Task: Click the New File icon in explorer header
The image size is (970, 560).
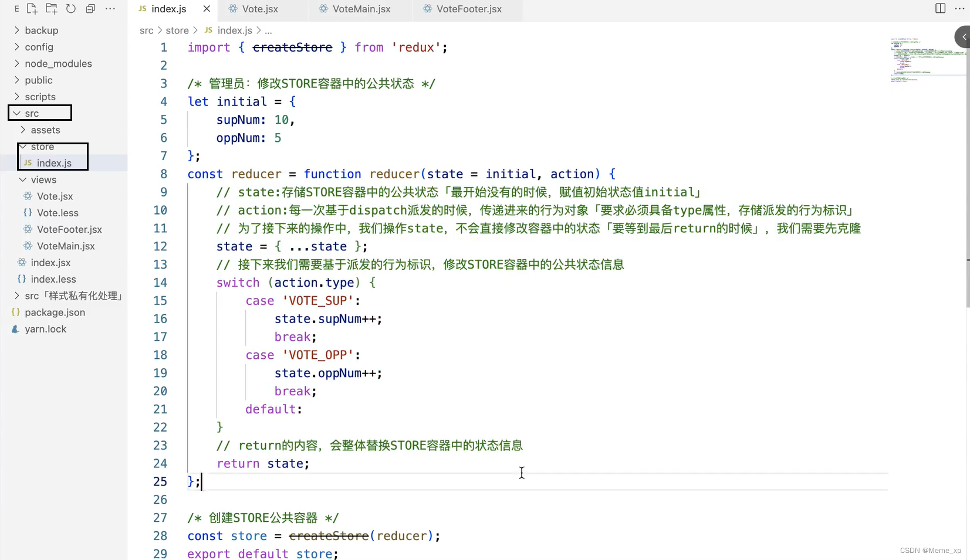Action: 32,9
